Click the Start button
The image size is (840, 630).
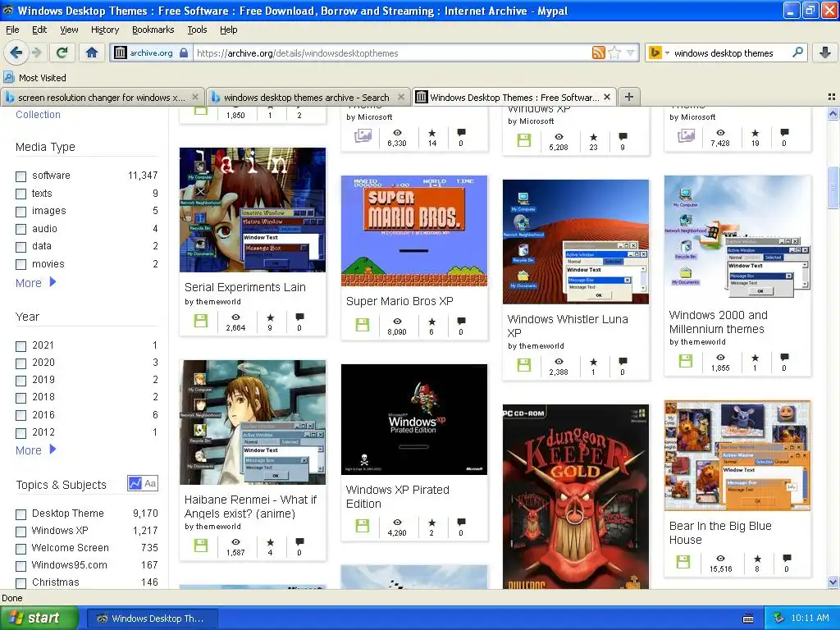tap(39, 618)
